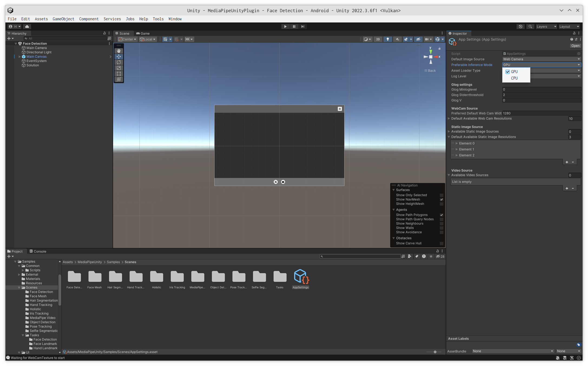Toggle Show Path Query Nodes checkbox

441,219
